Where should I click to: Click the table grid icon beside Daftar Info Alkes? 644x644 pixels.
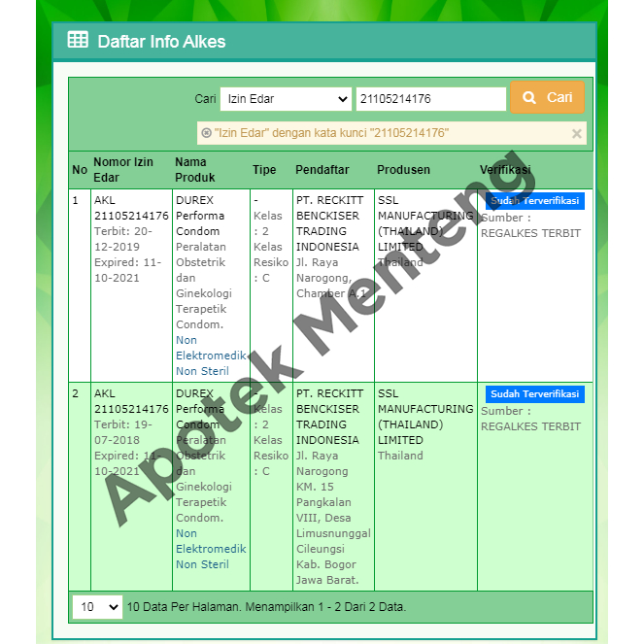(78, 40)
